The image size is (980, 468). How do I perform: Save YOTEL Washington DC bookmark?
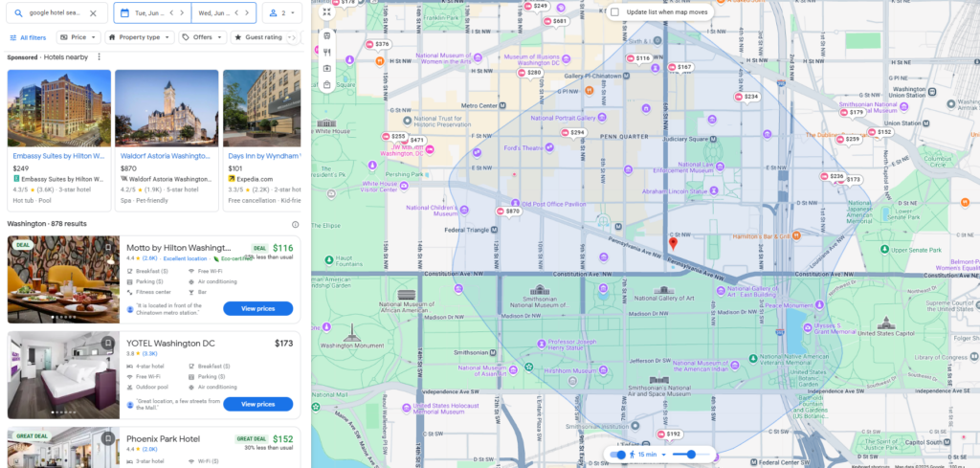pyautogui.click(x=108, y=343)
